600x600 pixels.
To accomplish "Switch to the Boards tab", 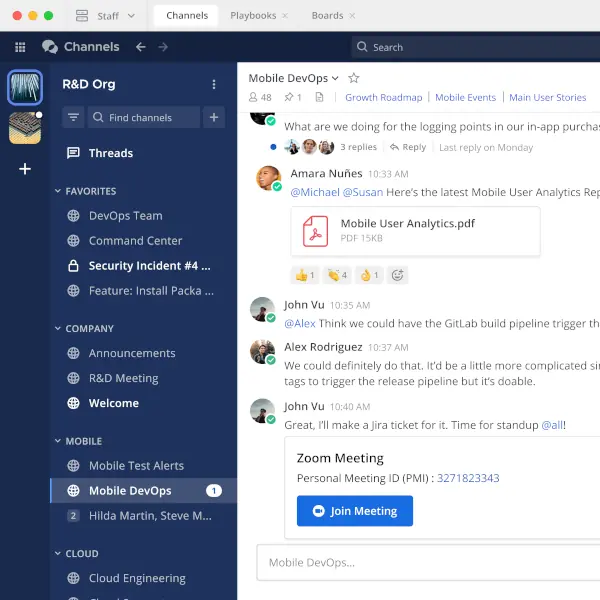I will 327,16.
